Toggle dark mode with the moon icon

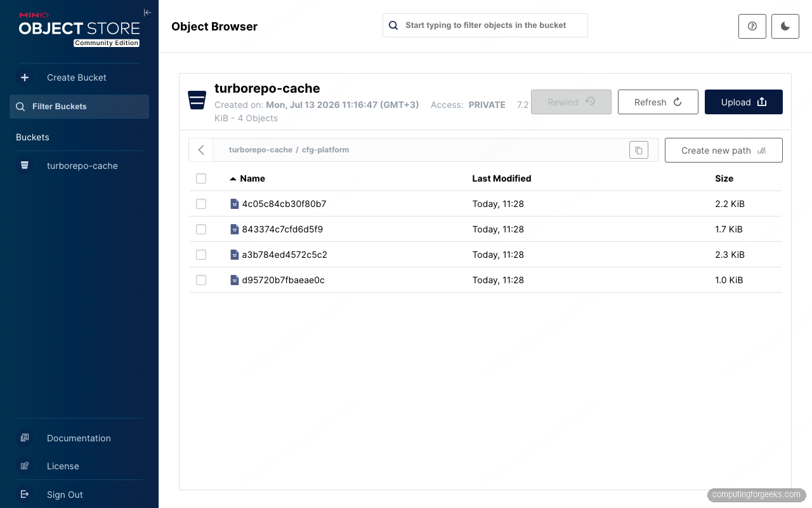(x=785, y=26)
